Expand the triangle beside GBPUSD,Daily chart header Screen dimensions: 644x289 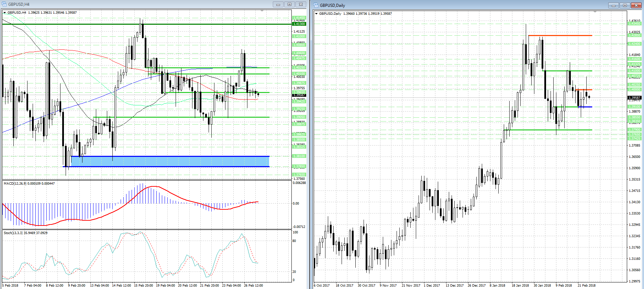pyautogui.click(x=317, y=14)
